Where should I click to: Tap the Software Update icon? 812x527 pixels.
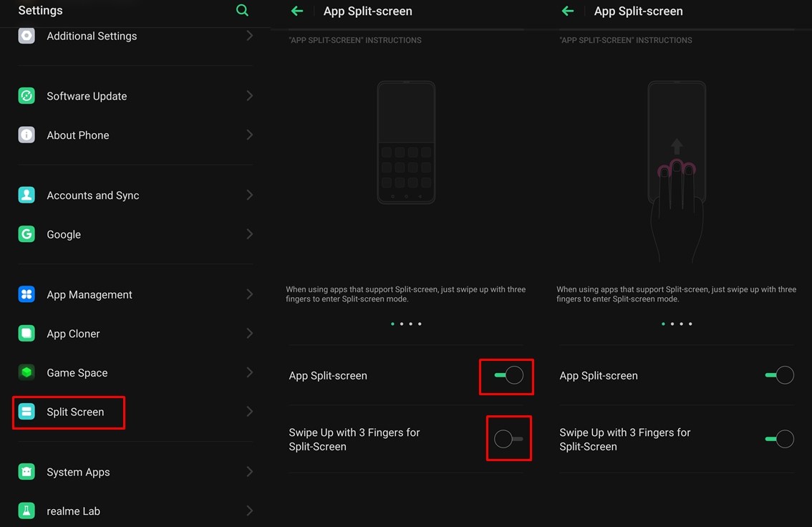[x=26, y=96]
